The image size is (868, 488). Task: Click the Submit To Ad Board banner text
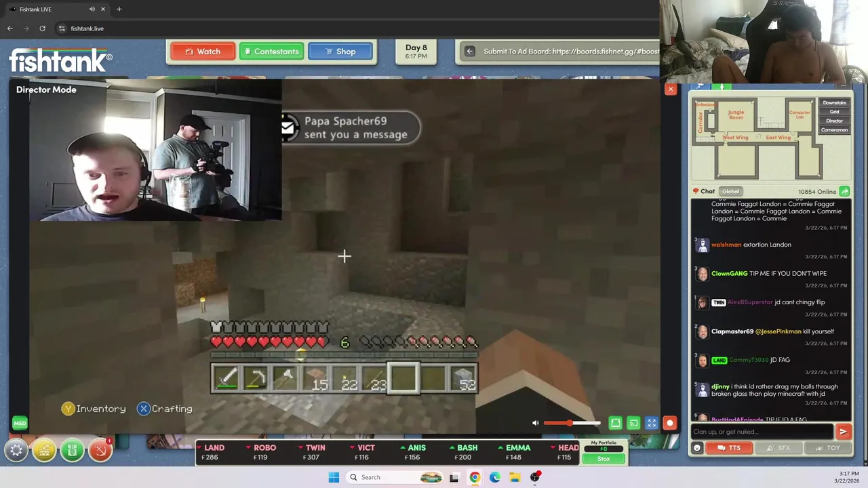[x=571, y=52]
